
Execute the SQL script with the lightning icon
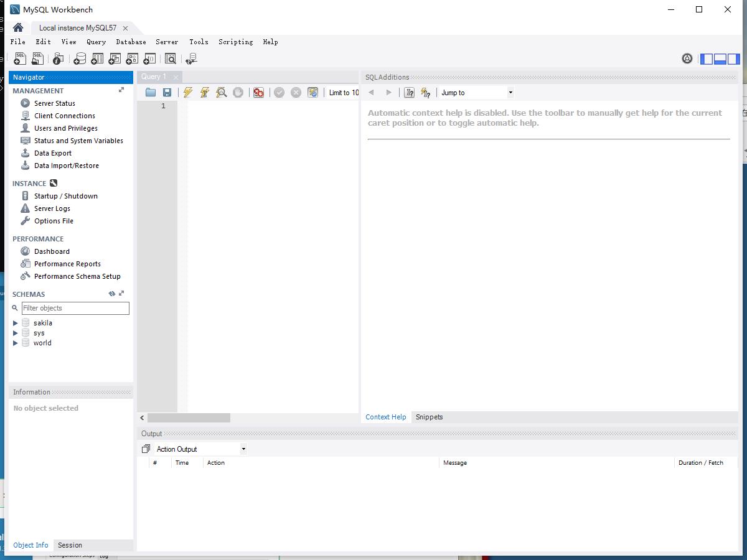tap(187, 92)
